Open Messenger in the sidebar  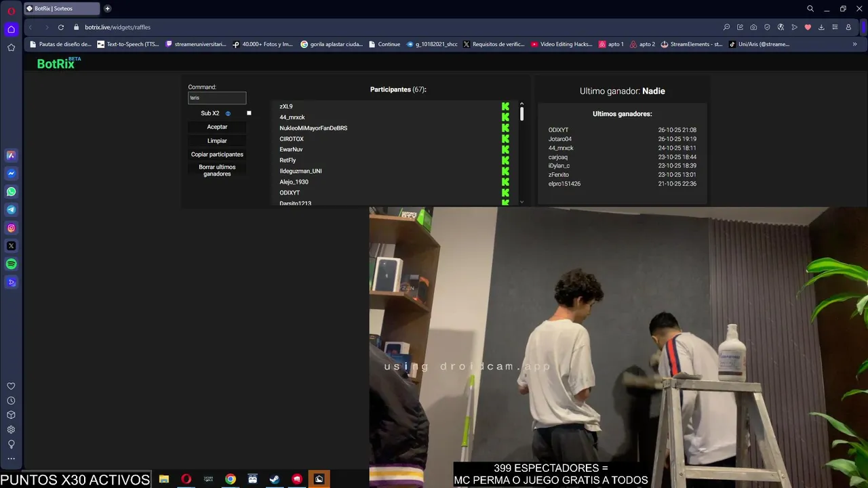[11, 174]
